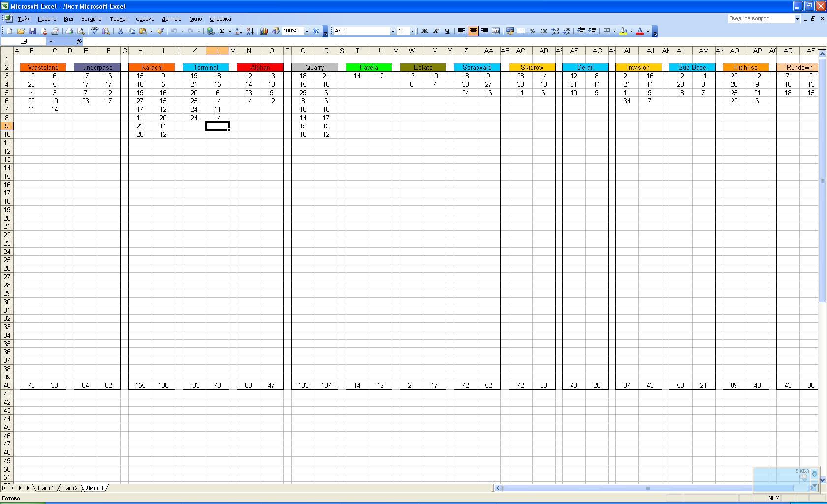827x504 pixels.
Task: Sort ascending with the A-Я button
Action: coord(238,31)
